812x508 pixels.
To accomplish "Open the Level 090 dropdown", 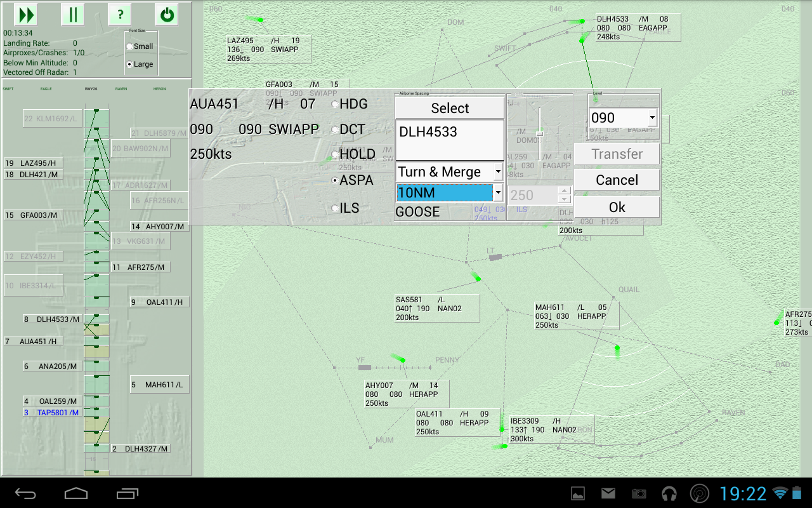I will tap(624, 117).
